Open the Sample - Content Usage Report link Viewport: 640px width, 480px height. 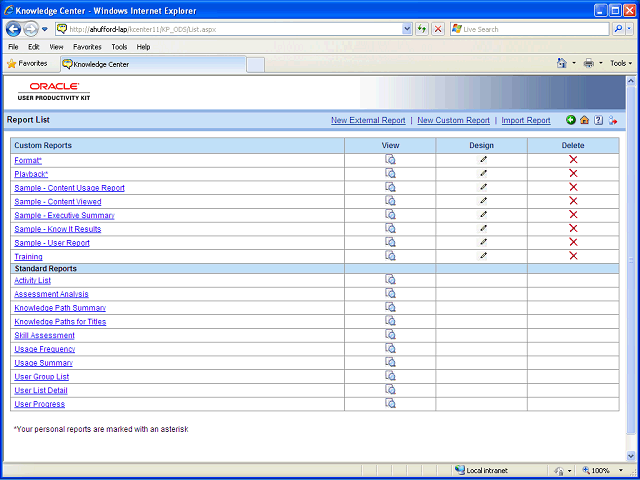69,188
